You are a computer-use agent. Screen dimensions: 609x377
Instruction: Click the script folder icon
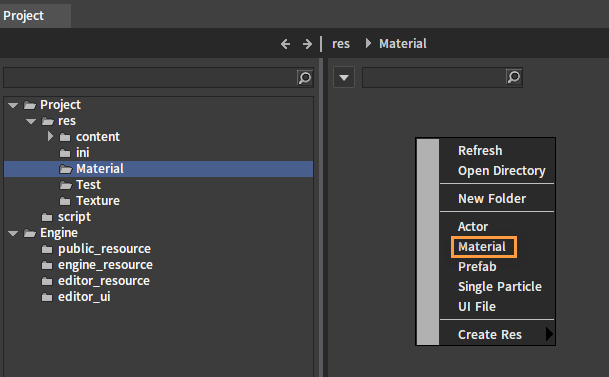[x=47, y=217]
